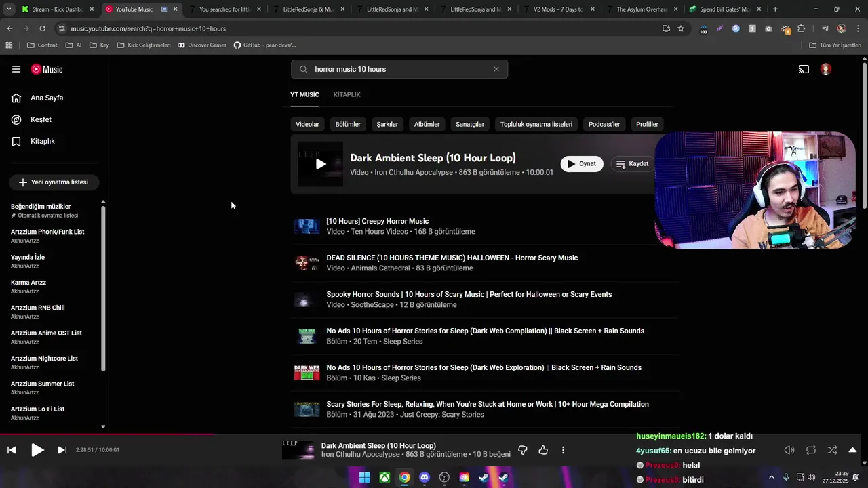Open Scary Stories For Sleep result
The height and width of the screenshot is (488, 868).
pyautogui.click(x=487, y=404)
